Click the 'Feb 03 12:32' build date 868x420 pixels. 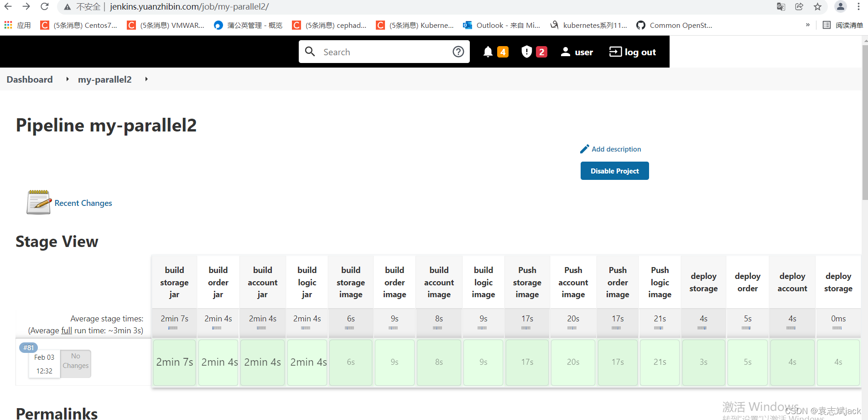click(x=44, y=364)
